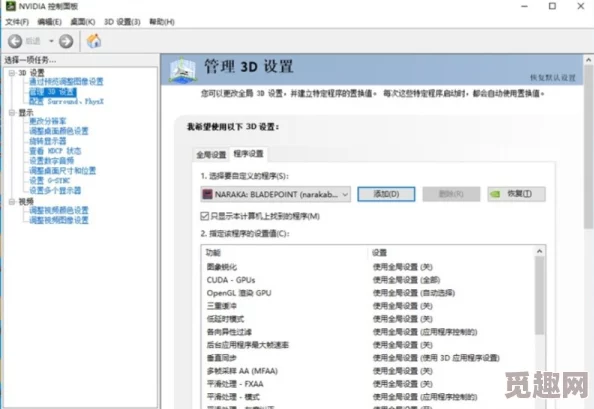Collapse the 视频 tree node

pyautogui.click(x=12, y=201)
